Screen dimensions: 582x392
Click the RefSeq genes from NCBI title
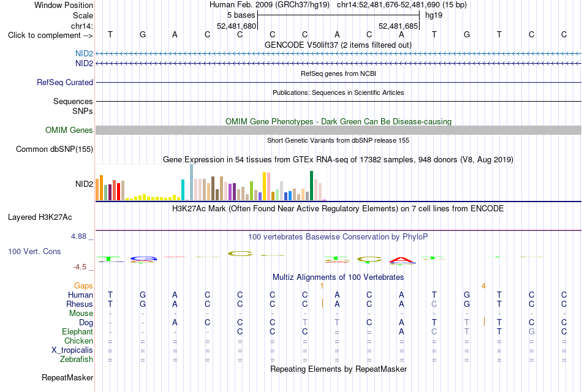338,73
